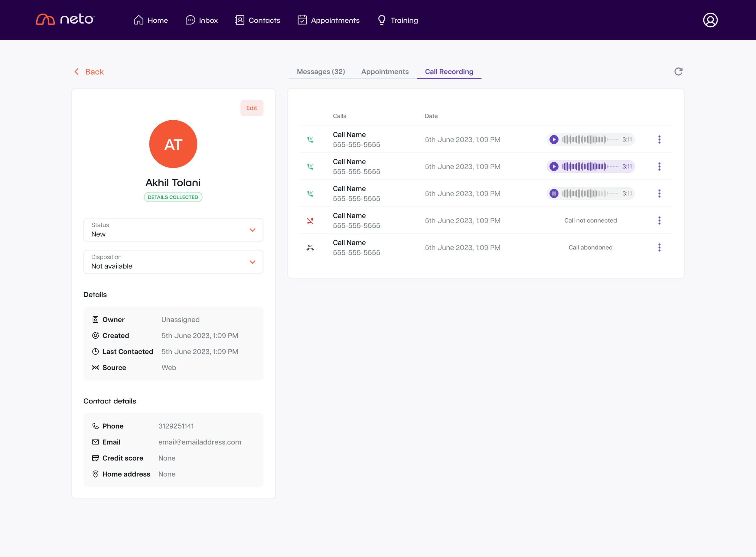Open more options for not-connected call
The height and width of the screenshot is (557, 756).
coord(659,220)
